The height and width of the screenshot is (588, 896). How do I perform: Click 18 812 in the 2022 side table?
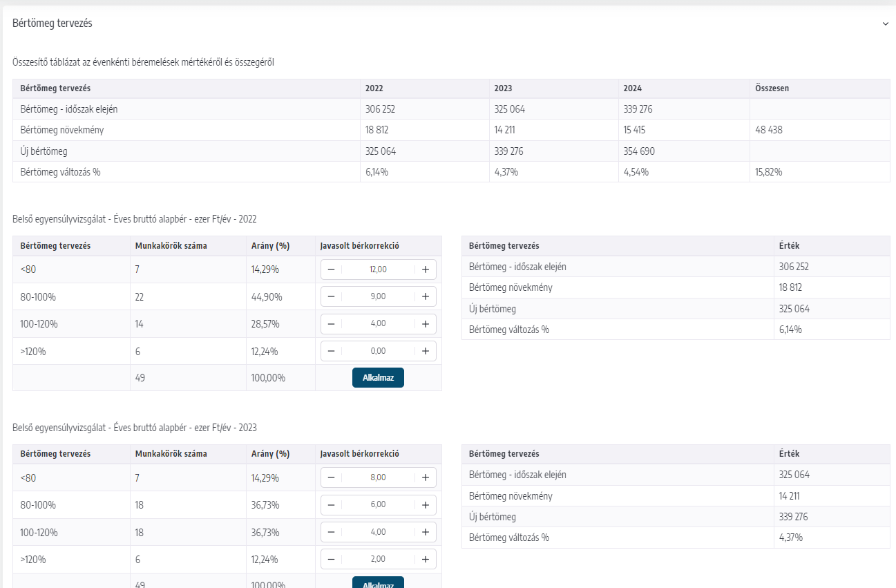790,287
